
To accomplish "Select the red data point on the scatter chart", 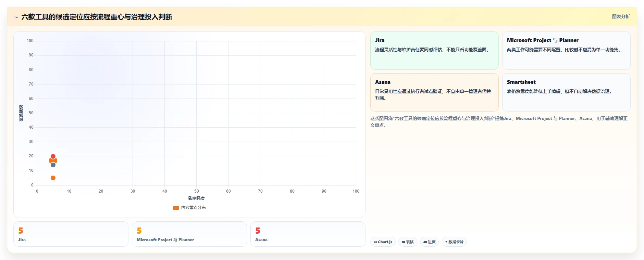I will coord(53,156).
